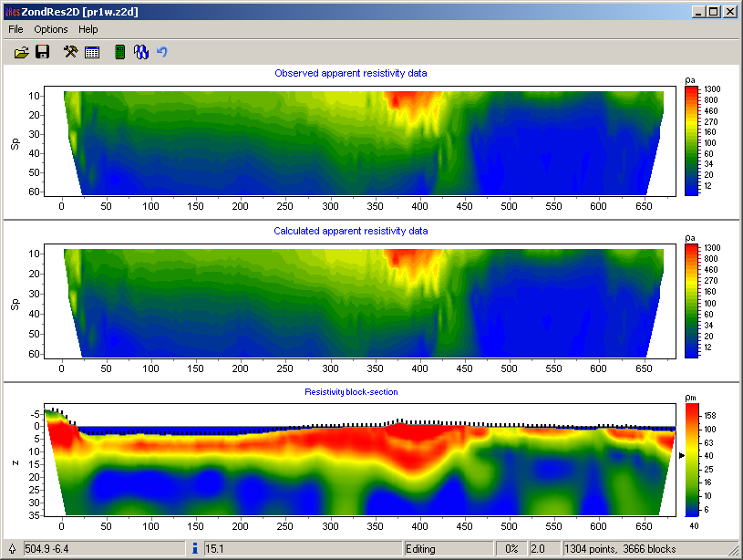Open the data table icon
743x560 pixels.
click(x=92, y=53)
